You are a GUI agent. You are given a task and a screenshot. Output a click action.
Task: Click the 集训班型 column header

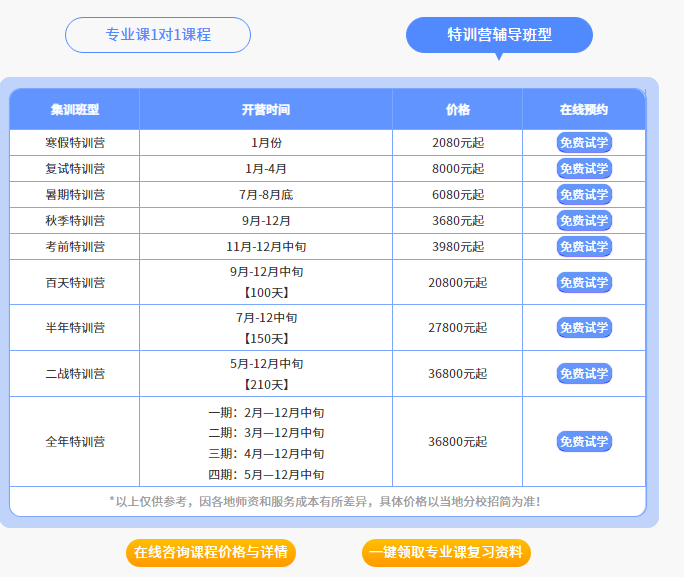[x=75, y=110]
